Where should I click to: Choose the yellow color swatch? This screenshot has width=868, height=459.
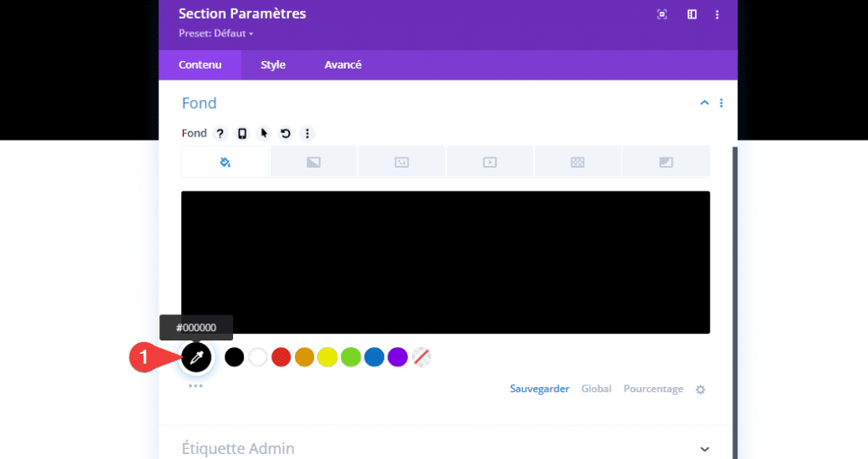coord(328,357)
